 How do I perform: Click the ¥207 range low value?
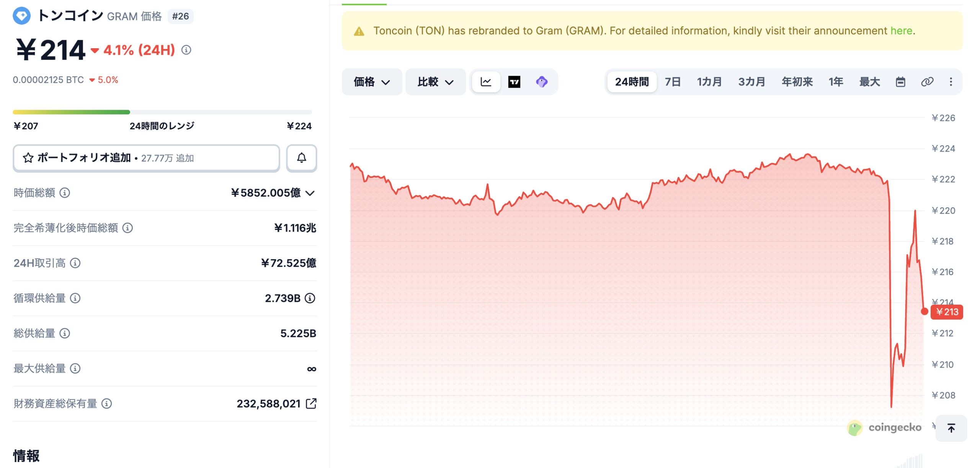point(26,126)
